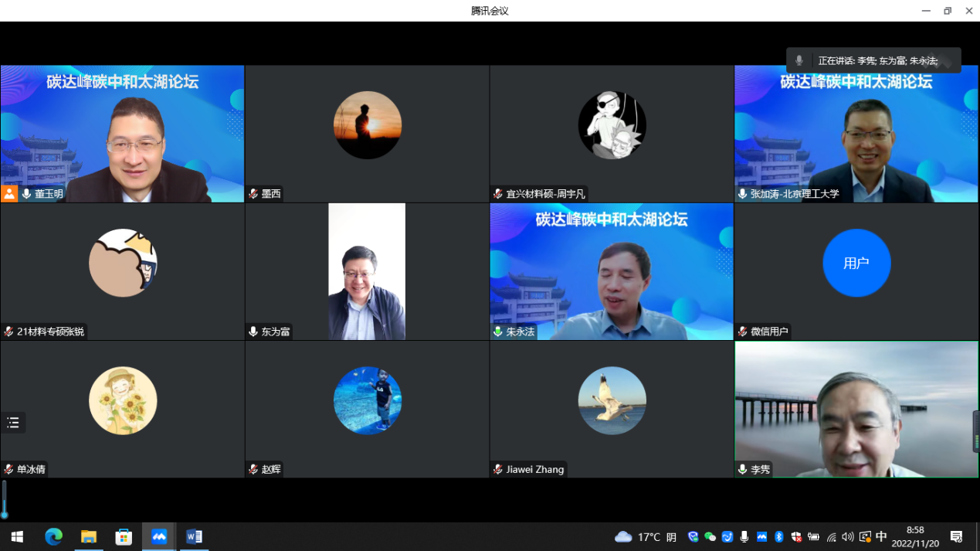The image size is (980, 551).
Task: Click the blue volume level slider at bottom-left
Action: [5, 499]
